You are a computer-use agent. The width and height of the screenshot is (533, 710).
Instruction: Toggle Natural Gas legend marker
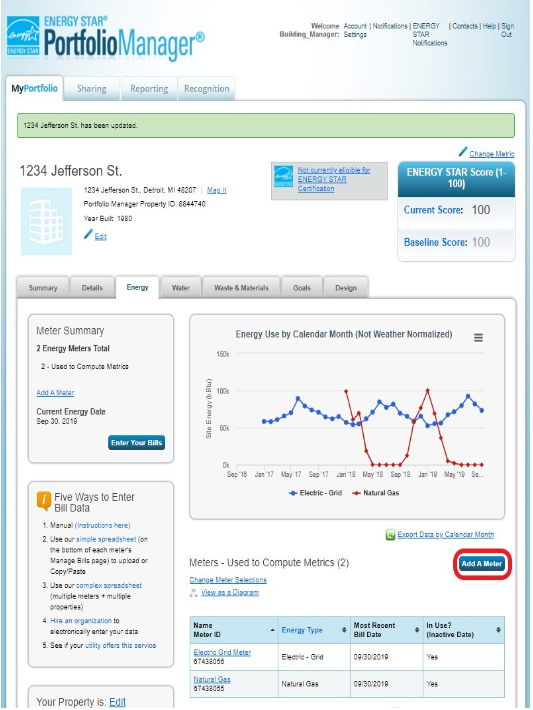point(357,493)
